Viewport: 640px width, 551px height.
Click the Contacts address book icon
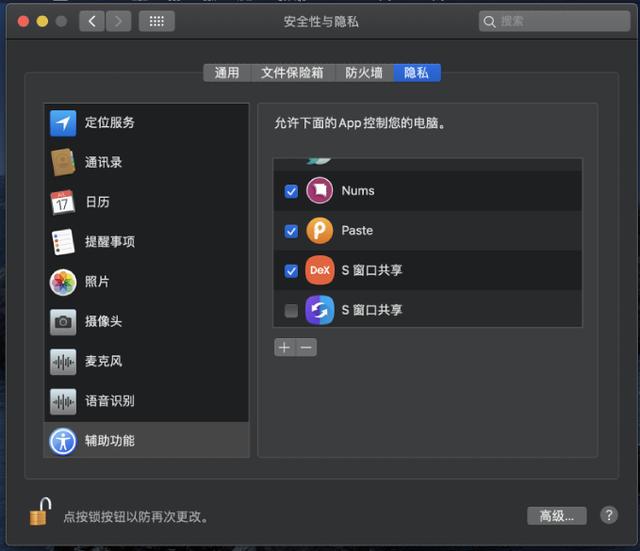coord(63,162)
